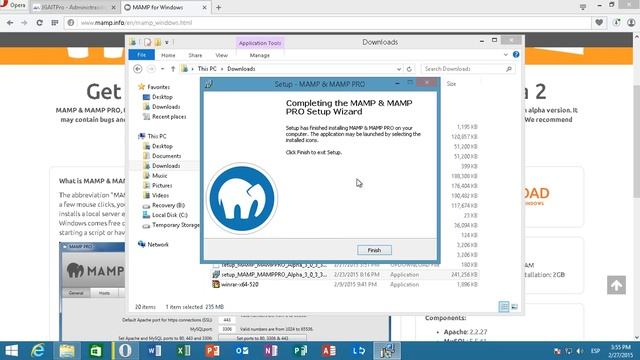Select Pictures in navigation pane

[162, 185]
